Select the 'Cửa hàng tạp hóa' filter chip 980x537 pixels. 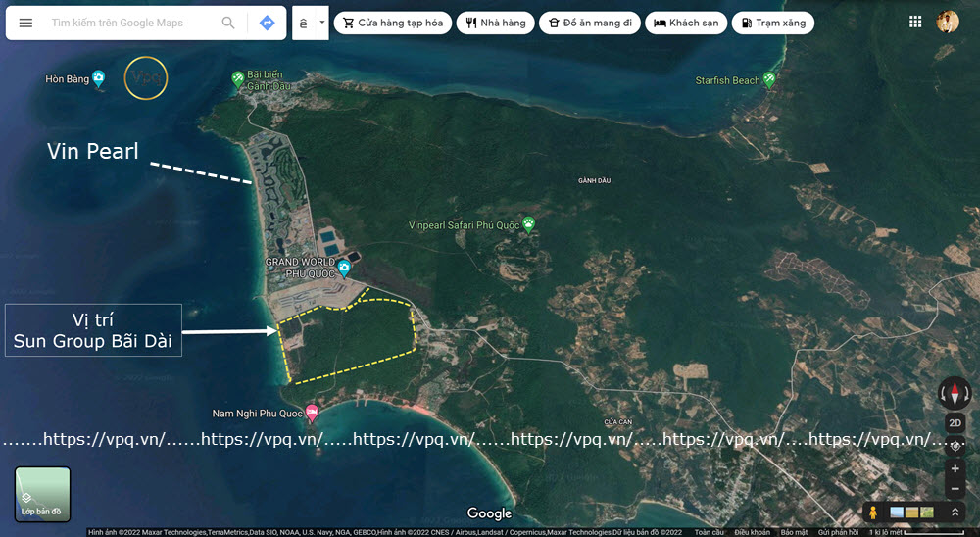[x=393, y=24]
